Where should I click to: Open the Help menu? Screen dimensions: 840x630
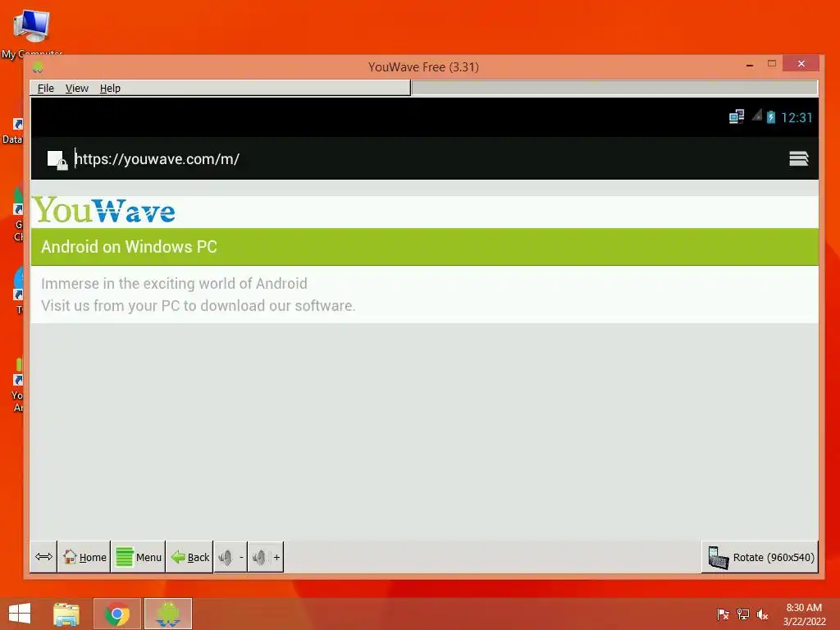(x=110, y=89)
